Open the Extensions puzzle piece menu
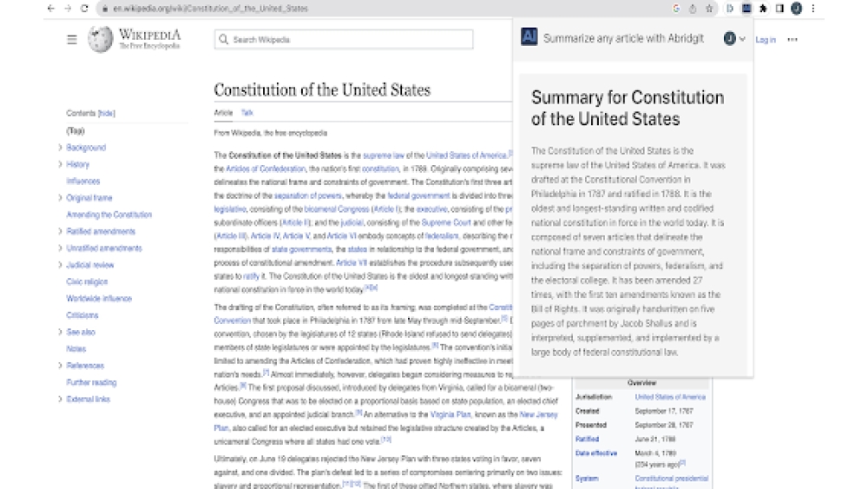Screen dimensions: 868x489 point(763,9)
